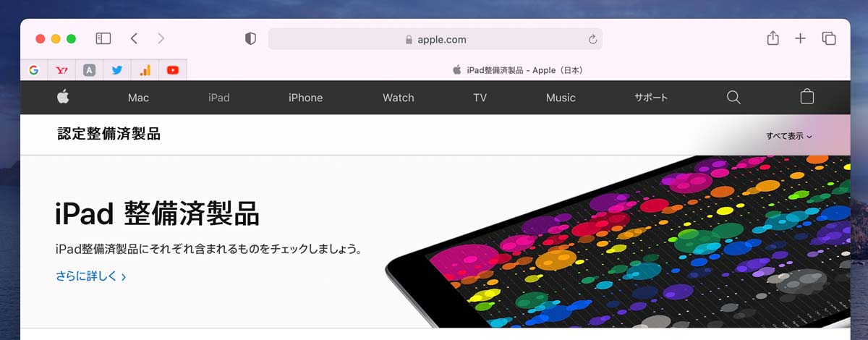Screen dimensions: 868x340
Task: Open the iPhone menu item
Action: (x=305, y=98)
